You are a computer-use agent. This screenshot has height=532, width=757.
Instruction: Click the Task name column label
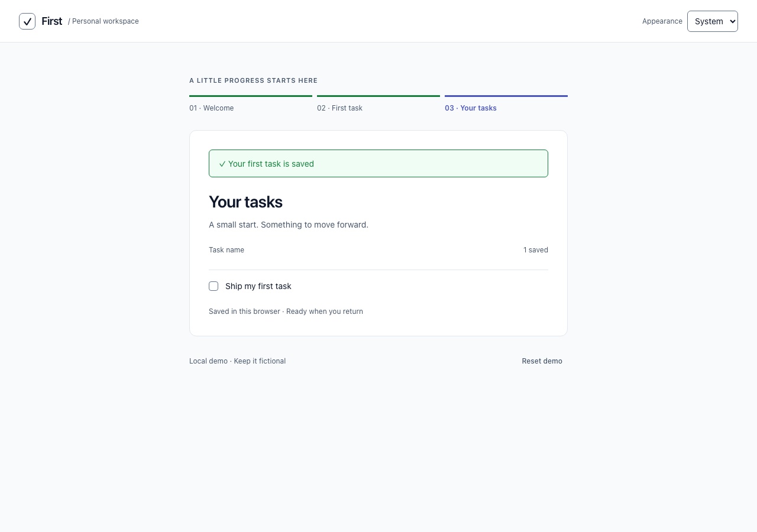[x=227, y=250]
